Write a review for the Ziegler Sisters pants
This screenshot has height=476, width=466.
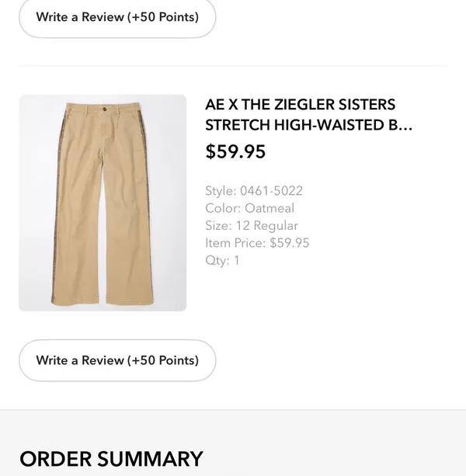(117, 360)
